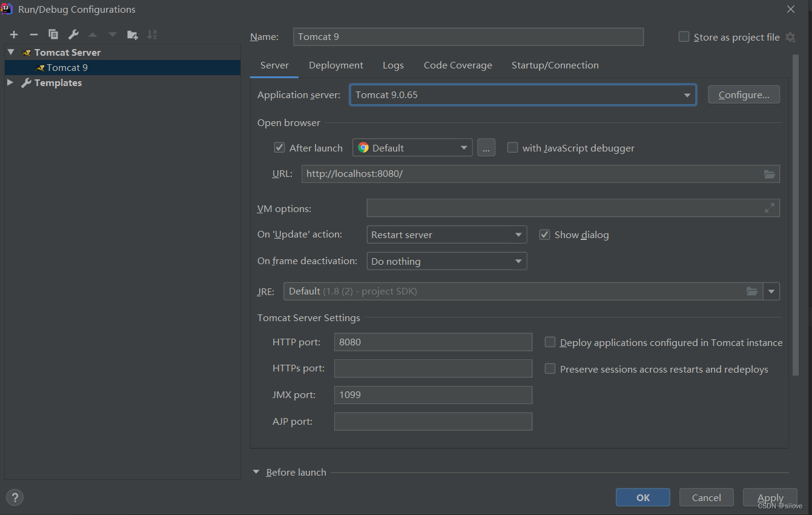Open the On frame deactivation dropdown
This screenshot has width=812, height=515.
[x=447, y=261]
